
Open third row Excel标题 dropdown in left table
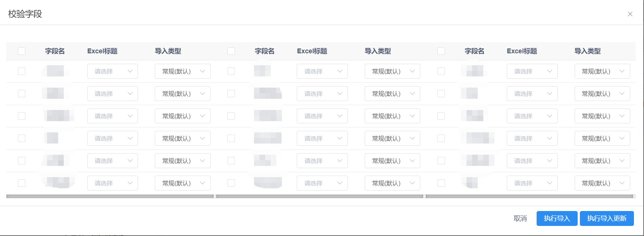(x=112, y=116)
